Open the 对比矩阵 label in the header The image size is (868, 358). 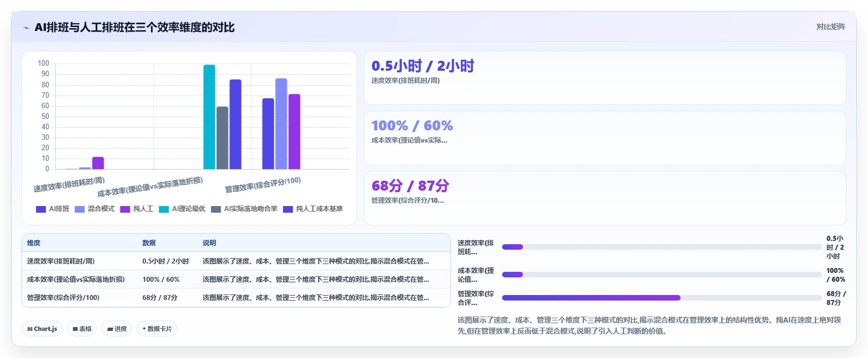click(x=830, y=27)
